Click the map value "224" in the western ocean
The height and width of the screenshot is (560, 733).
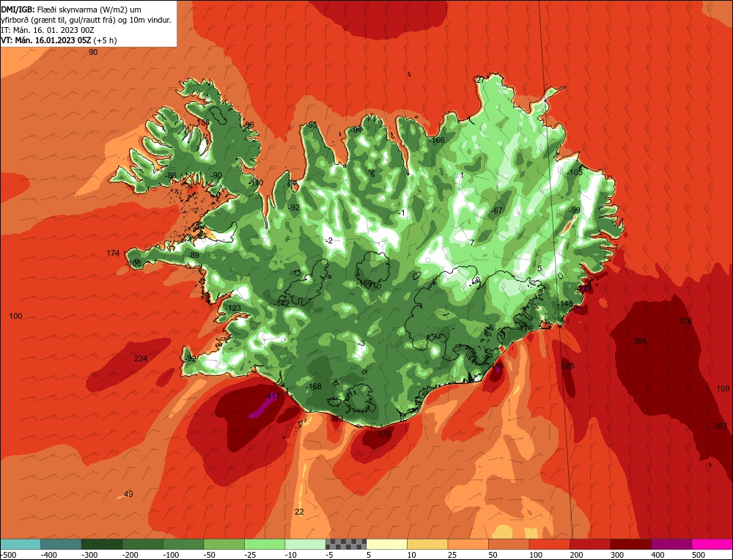[x=141, y=358]
